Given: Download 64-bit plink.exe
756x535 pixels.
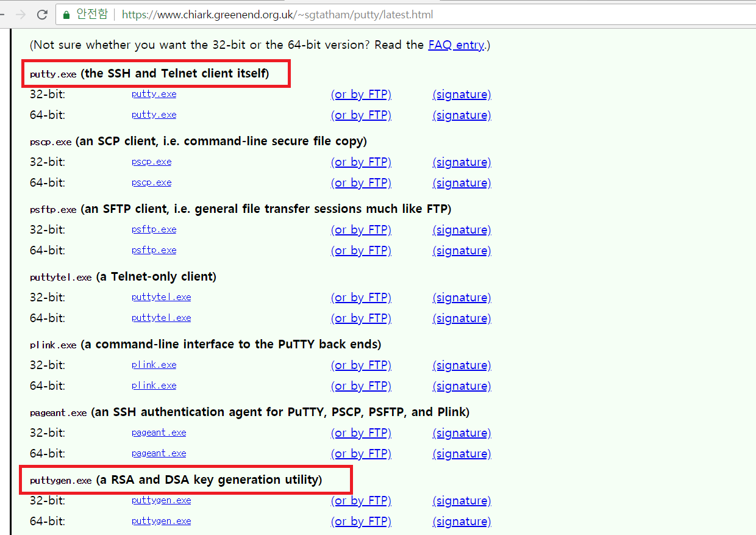Looking at the screenshot, I should [154, 386].
